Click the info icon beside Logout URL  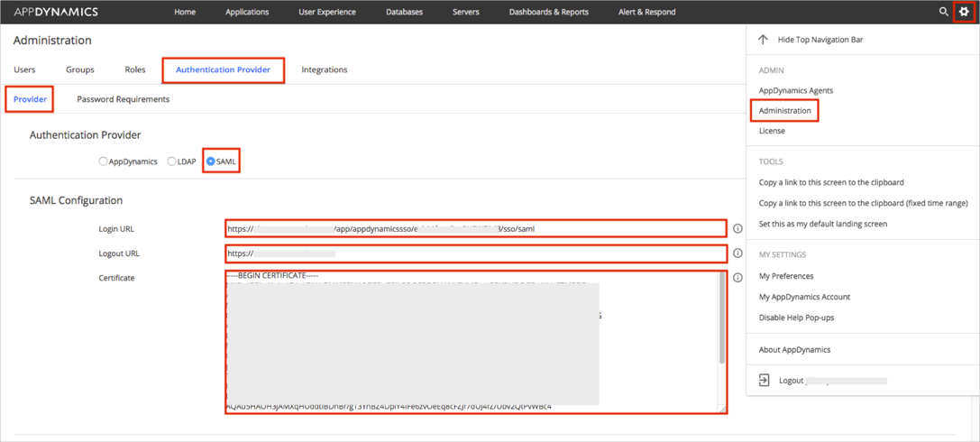pos(737,253)
